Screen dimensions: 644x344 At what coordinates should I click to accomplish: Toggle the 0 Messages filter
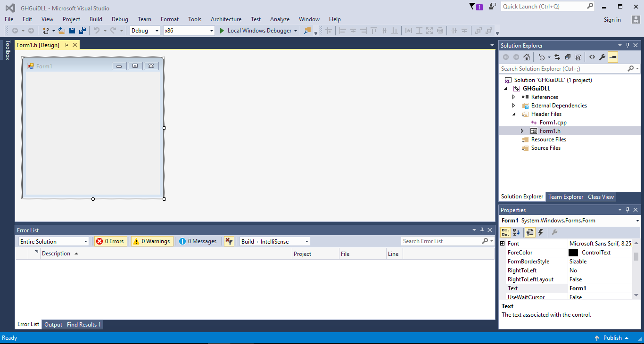pyautogui.click(x=198, y=241)
